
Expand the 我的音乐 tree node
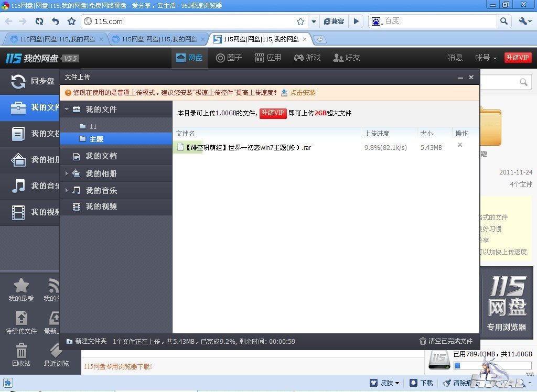[x=67, y=190]
